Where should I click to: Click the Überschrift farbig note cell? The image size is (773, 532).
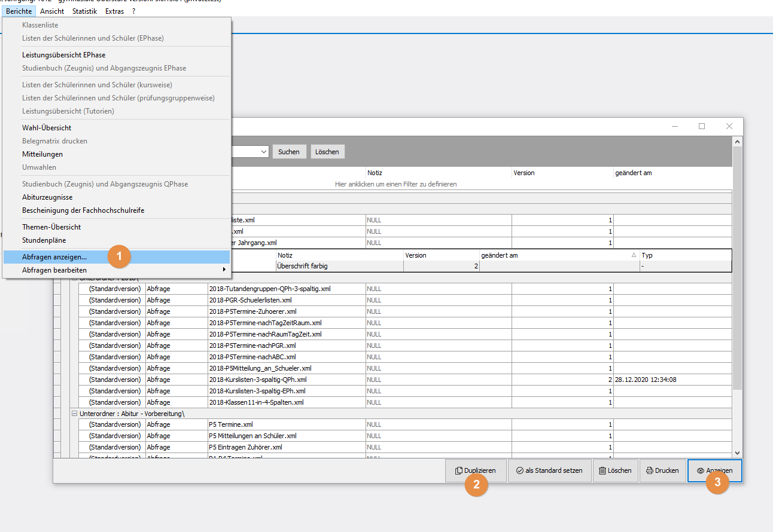(x=339, y=266)
